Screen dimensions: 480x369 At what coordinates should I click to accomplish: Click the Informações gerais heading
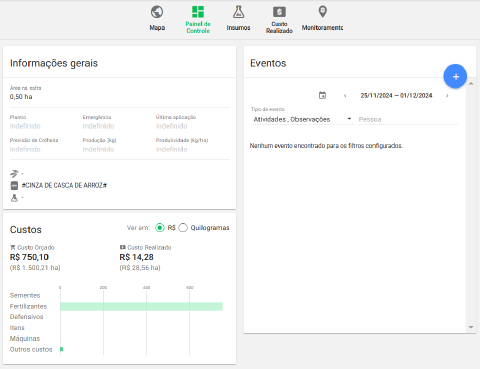(x=54, y=63)
